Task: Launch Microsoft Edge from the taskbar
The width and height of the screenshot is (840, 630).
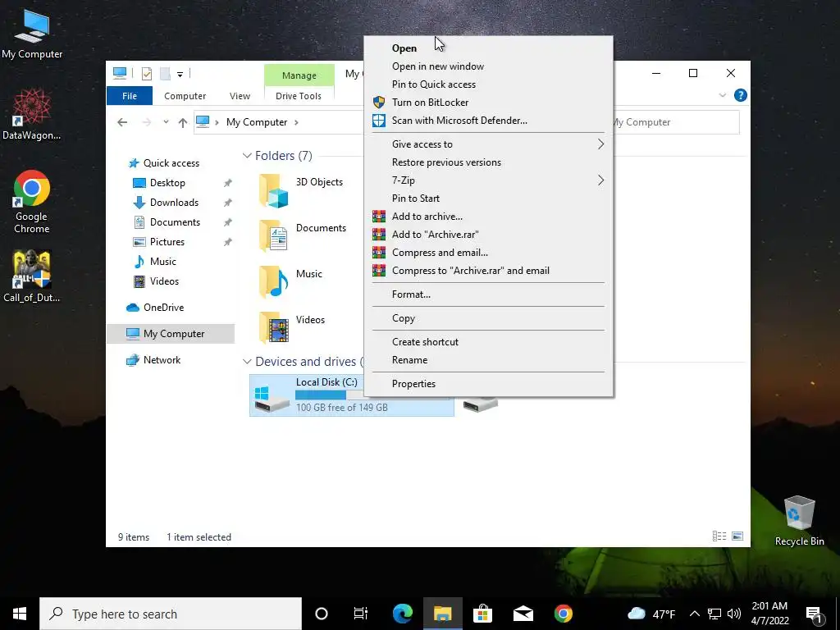Action: pyautogui.click(x=402, y=614)
